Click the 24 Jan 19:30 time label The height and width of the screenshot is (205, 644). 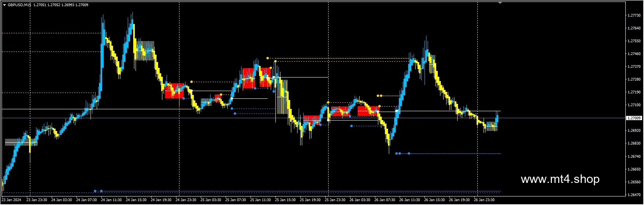(161, 200)
